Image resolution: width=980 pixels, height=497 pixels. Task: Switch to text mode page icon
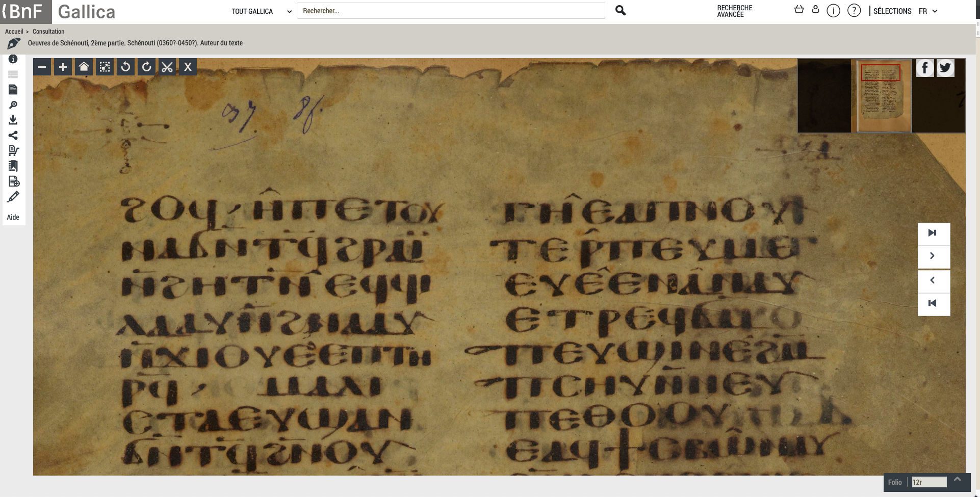tap(13, 90)
